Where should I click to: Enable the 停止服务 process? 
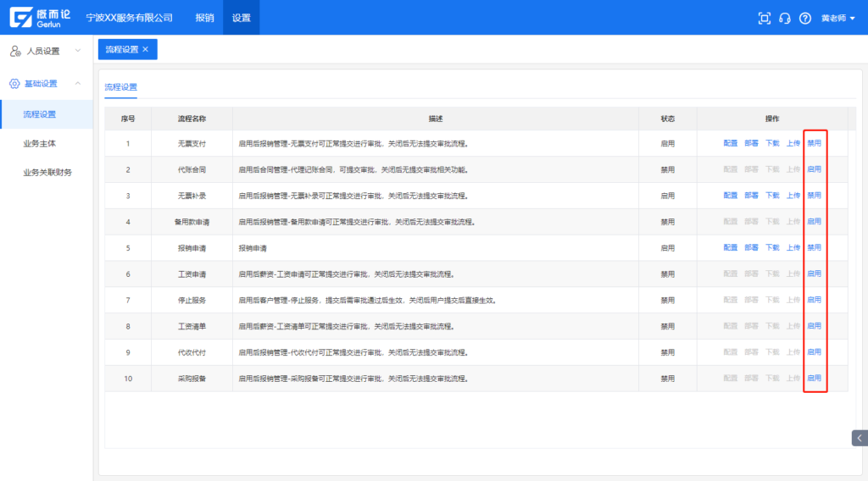coord(815,300)
